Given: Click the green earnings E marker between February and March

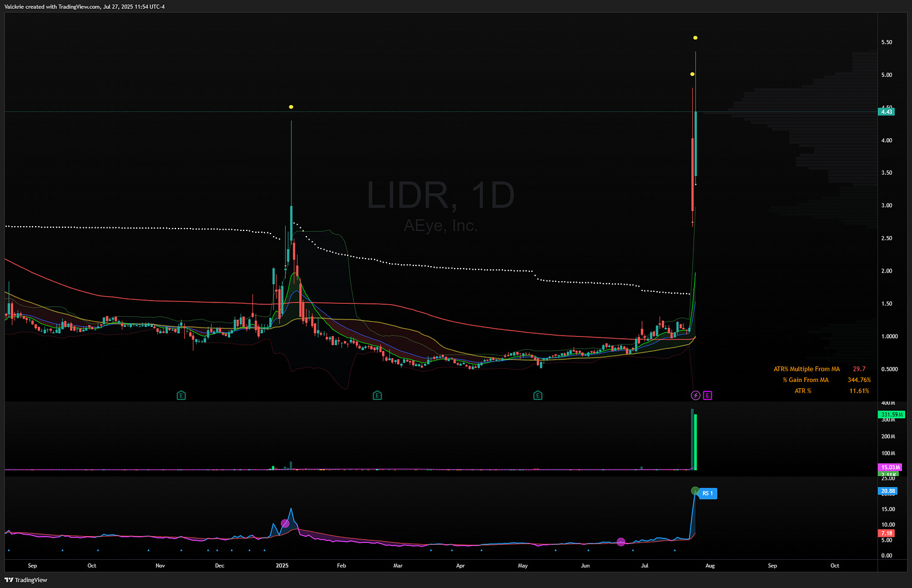Looking at the screenshot, I should pos(377,395).
